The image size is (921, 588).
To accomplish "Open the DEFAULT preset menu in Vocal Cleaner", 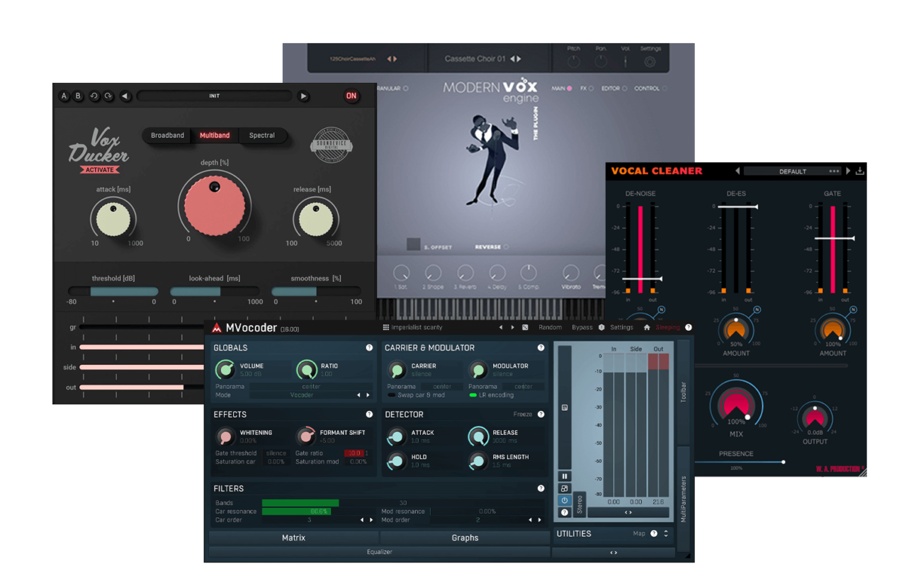I will click(x=792, y=171).
